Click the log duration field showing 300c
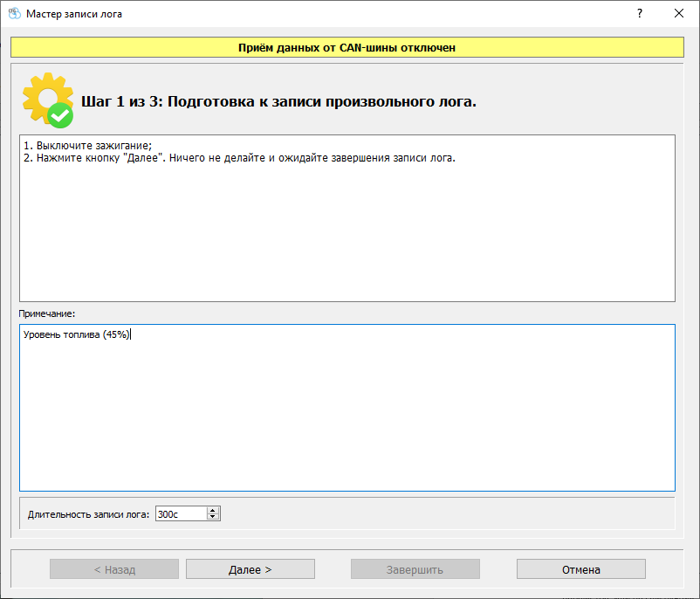The width and height of the screenshot is (700, 599). pos(180,514)
